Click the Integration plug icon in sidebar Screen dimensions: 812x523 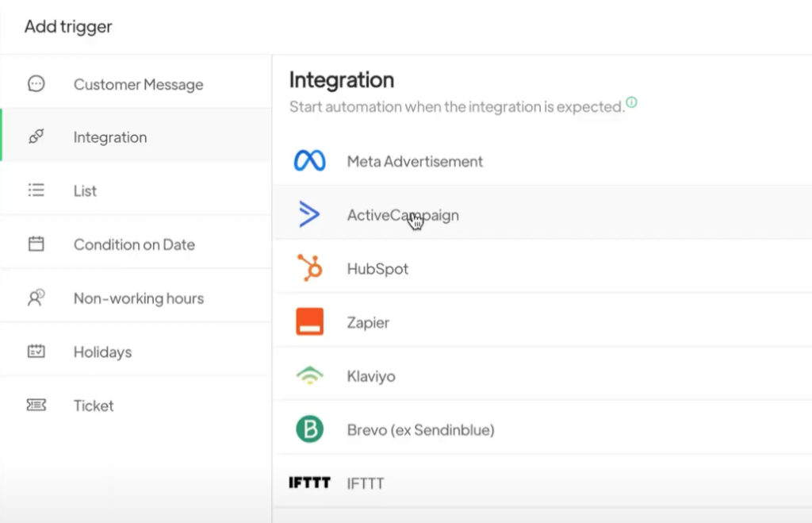36,137
